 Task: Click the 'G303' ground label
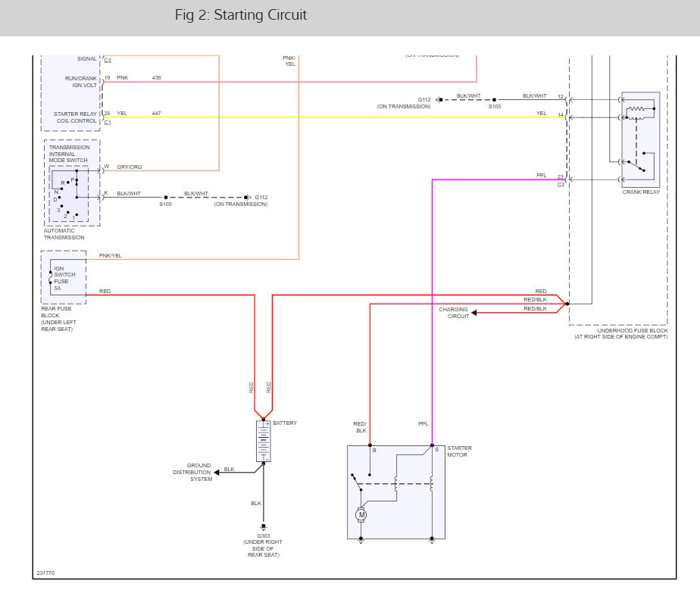[x=264, y=535]
